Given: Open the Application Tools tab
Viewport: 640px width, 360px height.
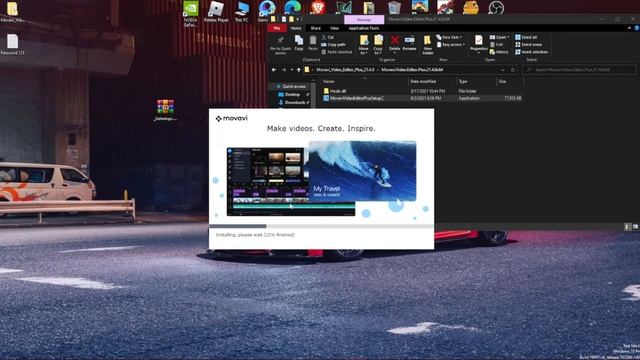Looking at the screenshot, I should [364, 28].
